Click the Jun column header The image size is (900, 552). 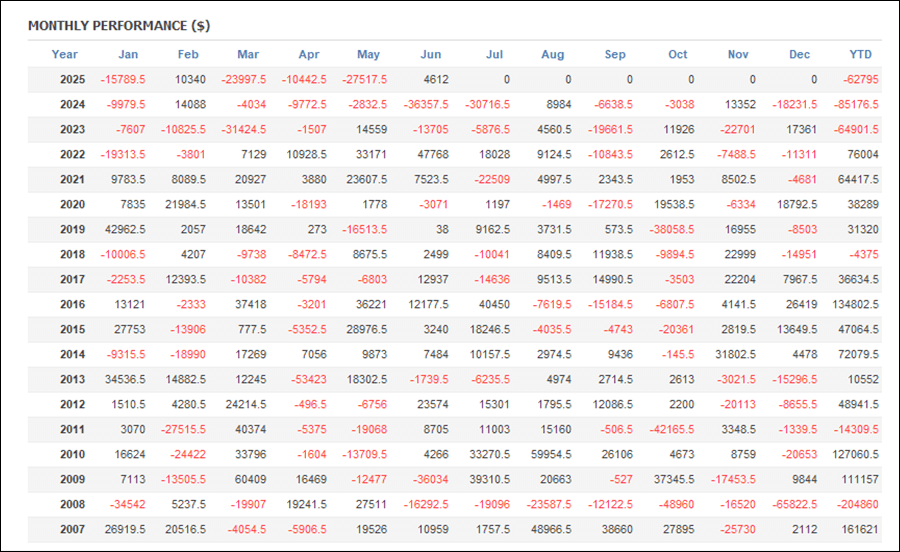tap(430, 55)
